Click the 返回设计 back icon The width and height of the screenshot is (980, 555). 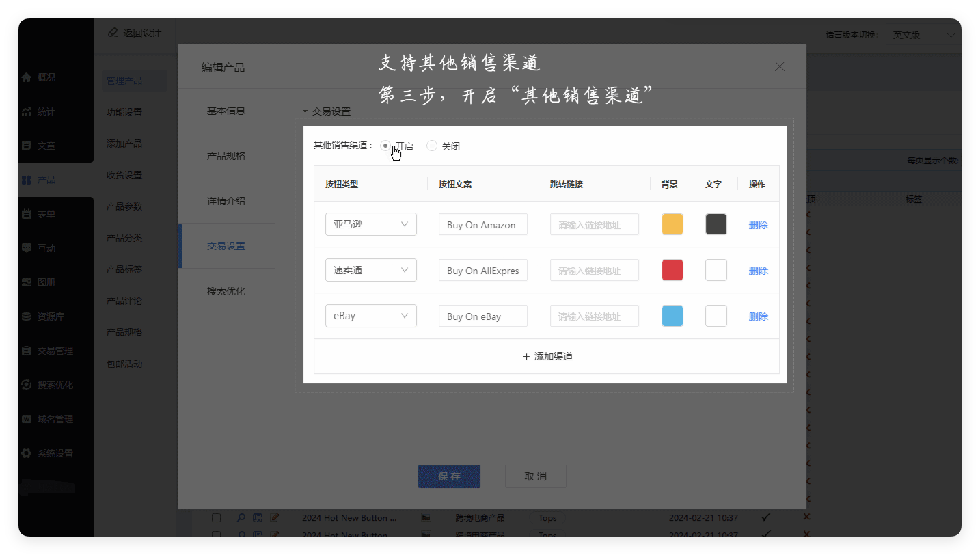tap(113, 33)
